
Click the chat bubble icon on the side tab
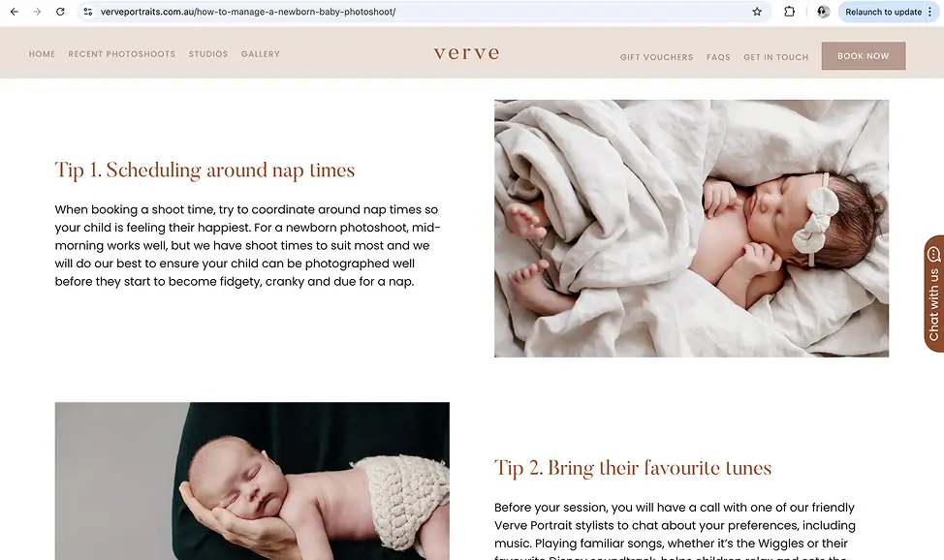tap(933, 254)
